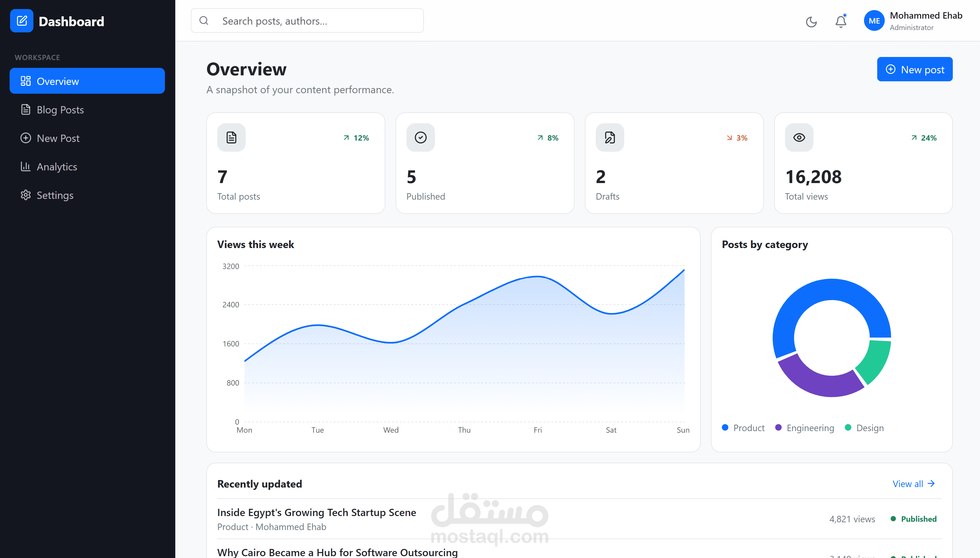Viewport: 980px width, 558px height.
Task: Select the 24% trend indicator
Action: (x=924, y=137)
